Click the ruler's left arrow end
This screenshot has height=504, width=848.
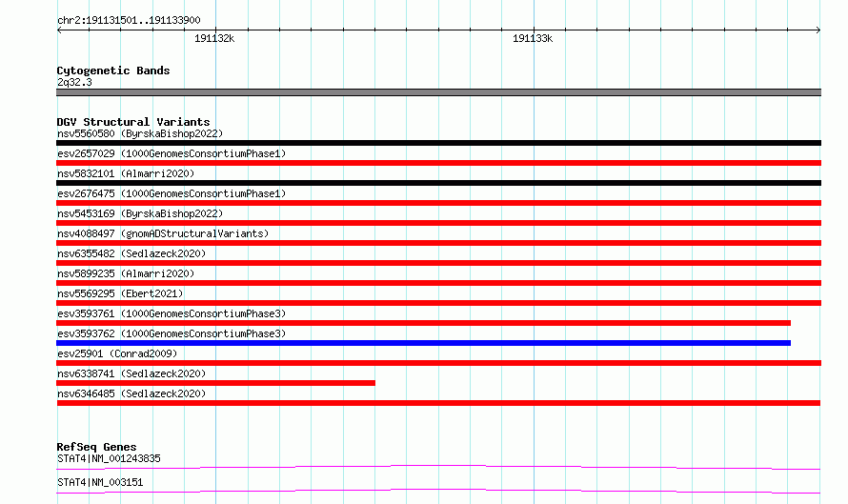click(59, 30)
